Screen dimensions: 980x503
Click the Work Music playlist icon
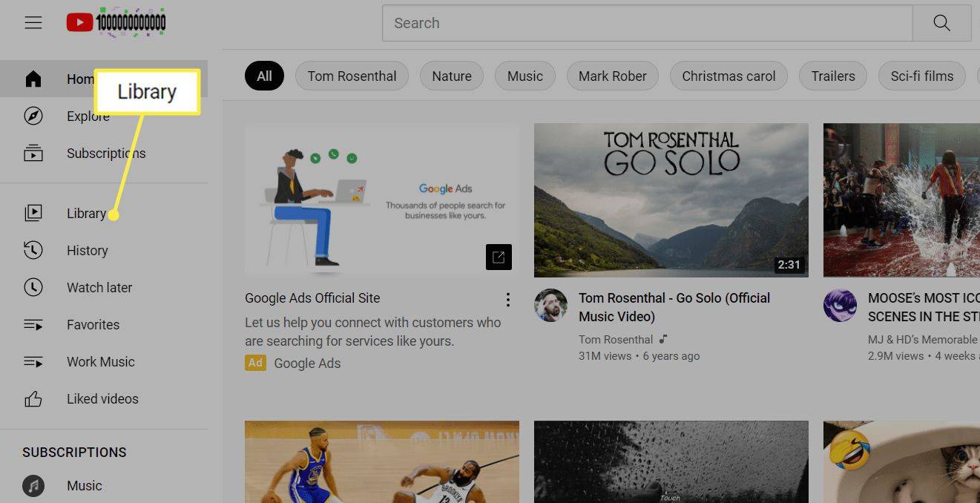point(33,361)
